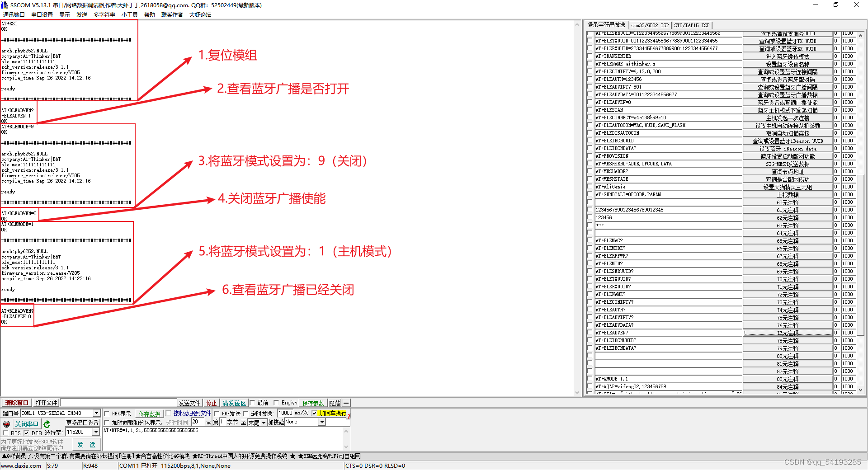The image size is (868, 470).
Task: Click receive window scrollbar up arrow
Action: click(577, 24)
